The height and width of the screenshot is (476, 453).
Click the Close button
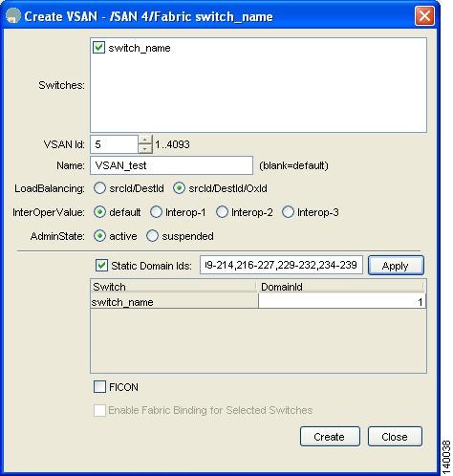tap(395, 437)
